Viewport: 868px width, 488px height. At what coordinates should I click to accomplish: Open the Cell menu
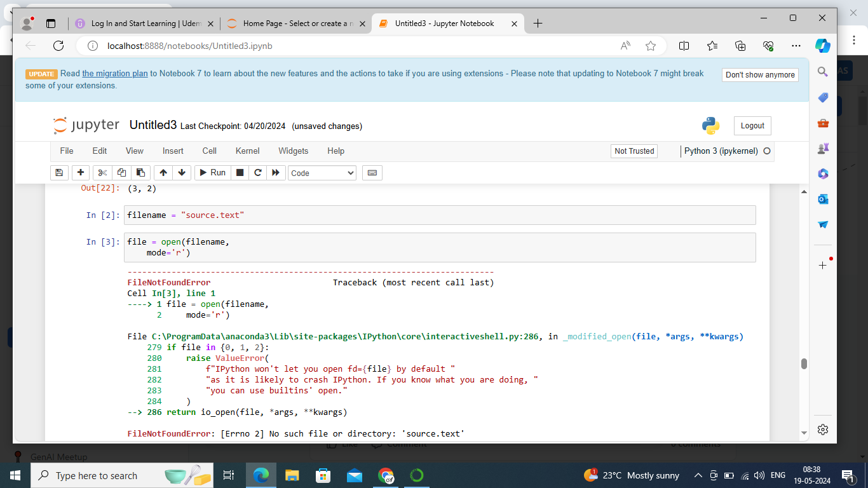(x=210, y=151)
